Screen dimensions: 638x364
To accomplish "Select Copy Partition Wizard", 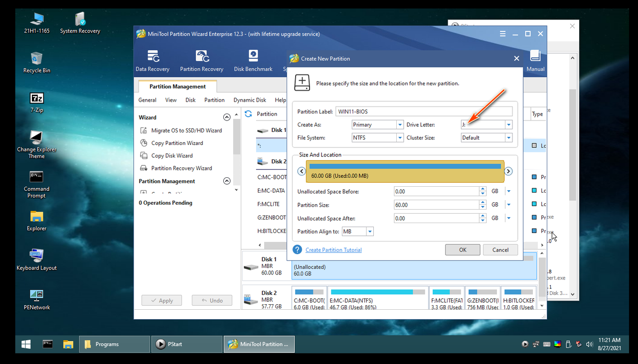I will (x=177, y=143).
